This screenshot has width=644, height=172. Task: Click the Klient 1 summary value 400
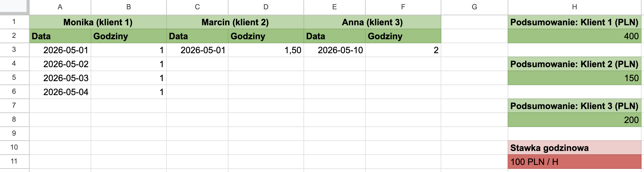575,36
